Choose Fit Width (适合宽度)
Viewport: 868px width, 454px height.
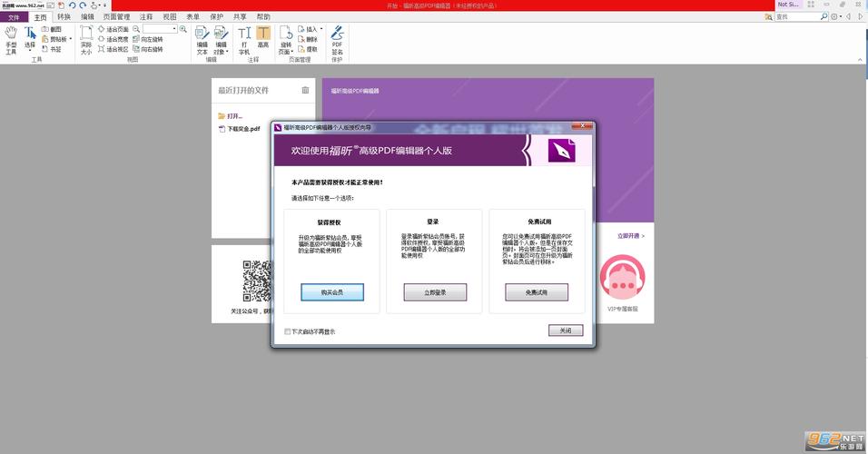coord(113,39)
